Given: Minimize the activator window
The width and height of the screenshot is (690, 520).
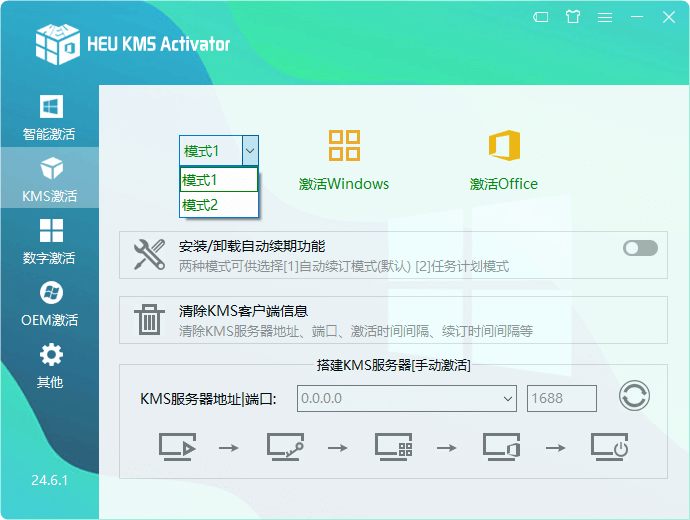Looking at the screenshot, I should tap(637, 17).
